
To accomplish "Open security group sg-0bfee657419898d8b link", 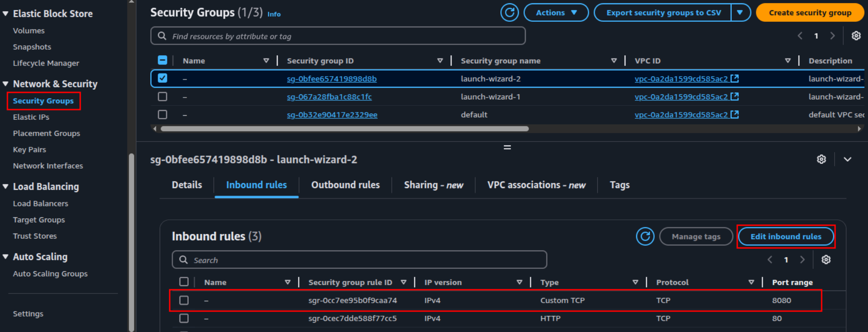I will tap(332, 78).
